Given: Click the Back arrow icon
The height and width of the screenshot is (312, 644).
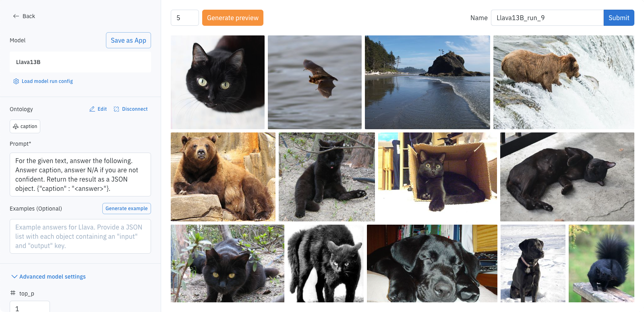Looking at the screenshot, I should [x=16, y=16].
